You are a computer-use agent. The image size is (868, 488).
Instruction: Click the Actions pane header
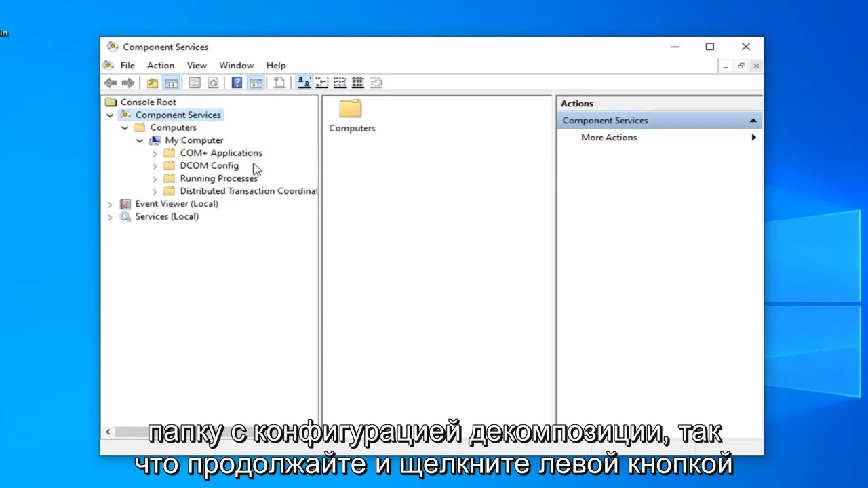(x=660, y=104)
